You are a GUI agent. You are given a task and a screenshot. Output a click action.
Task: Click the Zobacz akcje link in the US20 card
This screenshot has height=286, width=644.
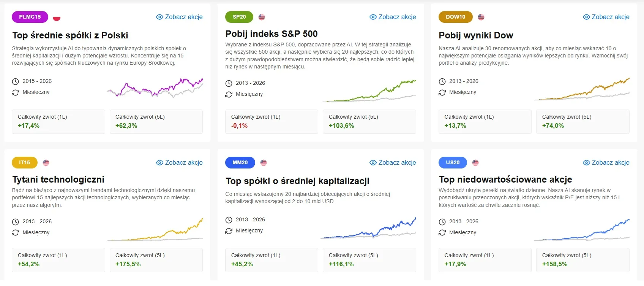coord(606,163)
